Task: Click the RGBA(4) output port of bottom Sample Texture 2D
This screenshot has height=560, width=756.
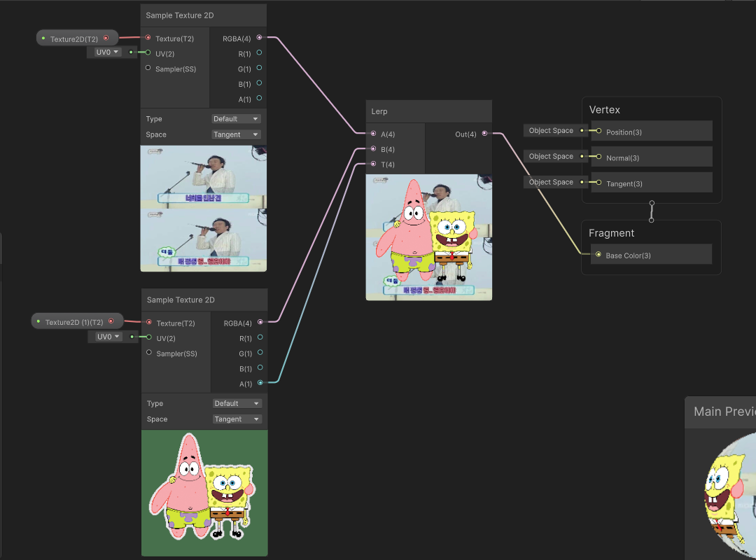Action: tap(260, 322)
